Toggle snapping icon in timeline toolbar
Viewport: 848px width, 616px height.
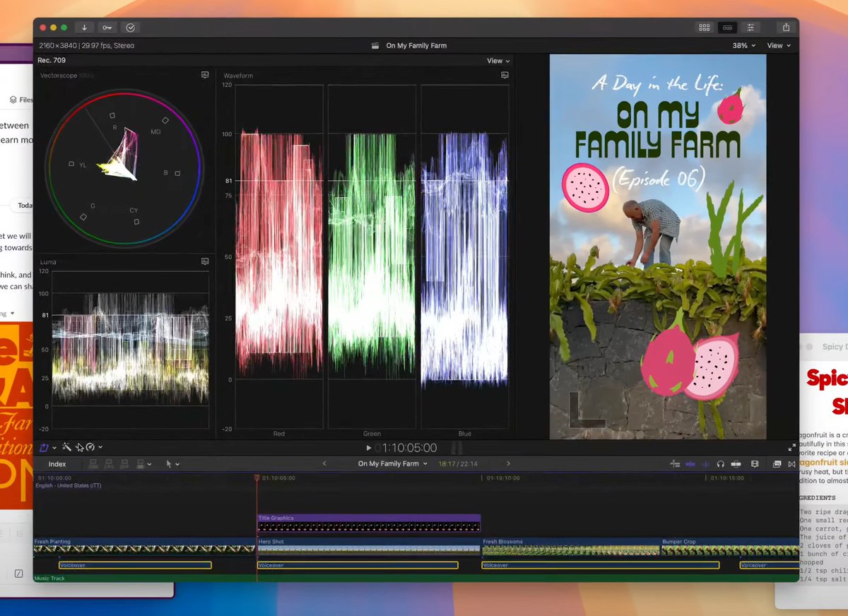pyautogui.click(x=736, y=464)
